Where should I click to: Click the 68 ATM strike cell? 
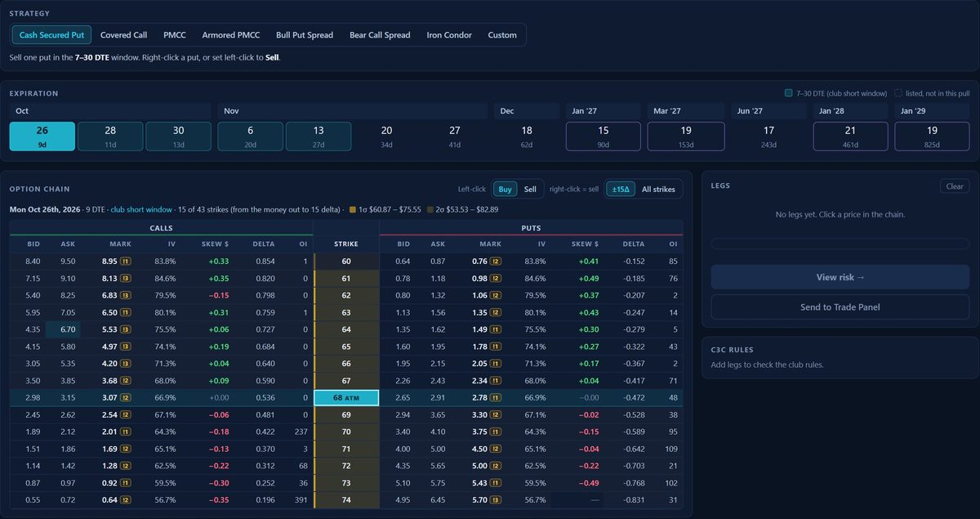coord(346,398)
